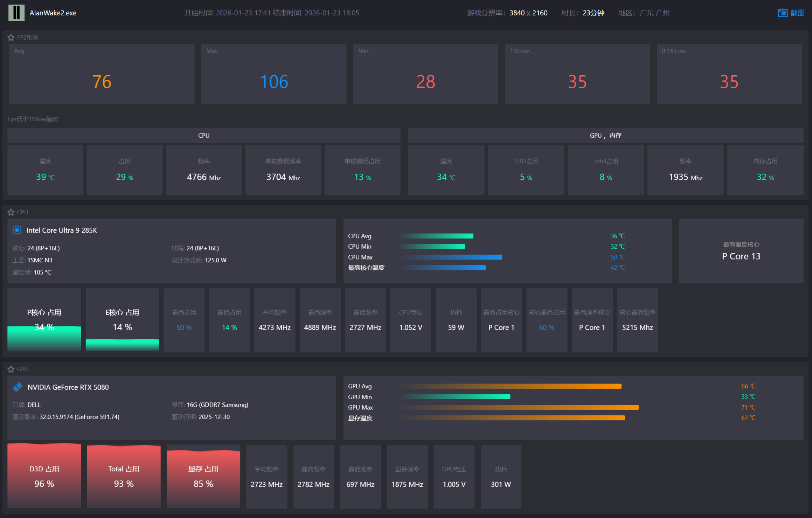Click the star beside the CPU section

(11, 212)
